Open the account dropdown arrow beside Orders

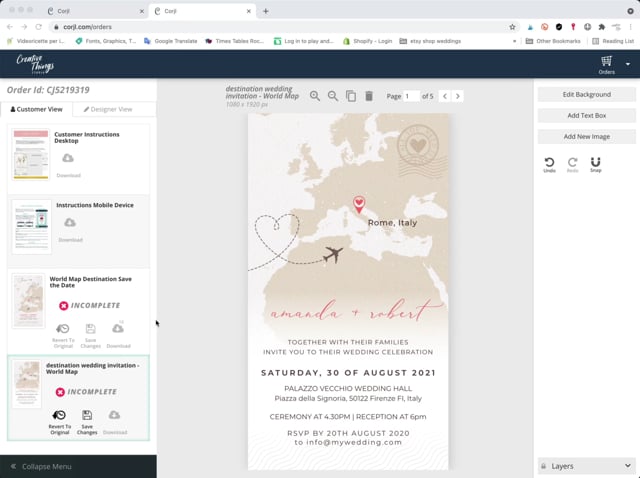click(x=628, y=64)
